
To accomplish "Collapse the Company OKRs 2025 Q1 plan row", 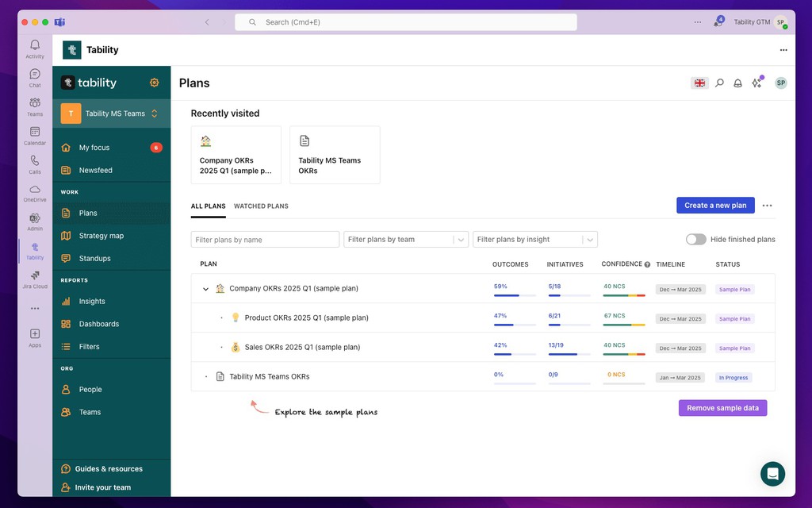I will (x=205, y=288).
